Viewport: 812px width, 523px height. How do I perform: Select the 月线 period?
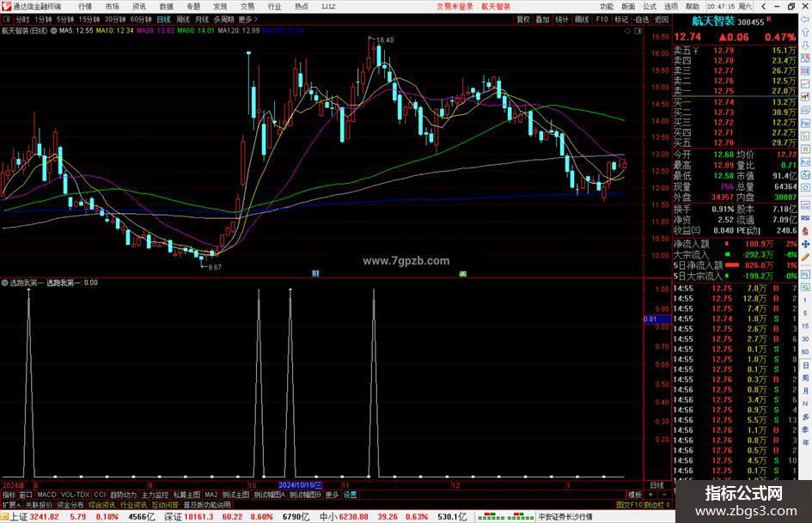202,19
